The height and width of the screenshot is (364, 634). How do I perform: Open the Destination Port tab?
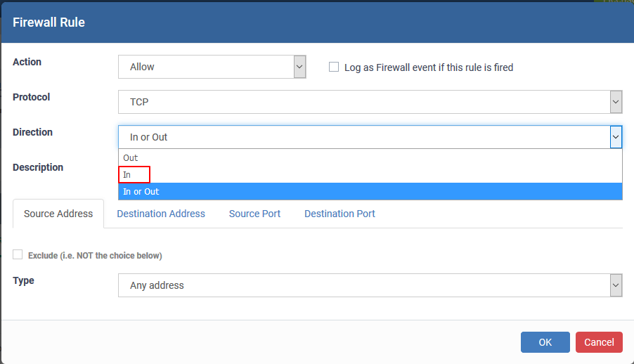coord(339,214)
